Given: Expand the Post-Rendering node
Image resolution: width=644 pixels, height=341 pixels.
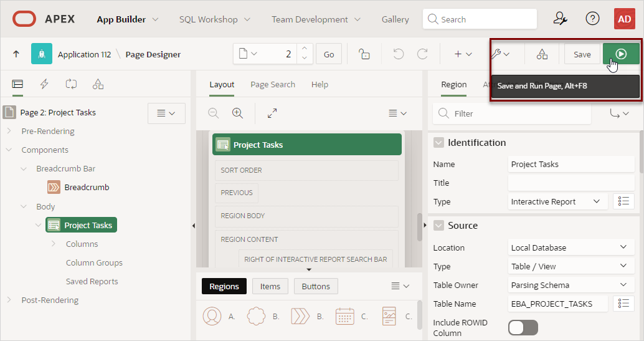Looking at the screenshot, I should click(x=9, y=300).
